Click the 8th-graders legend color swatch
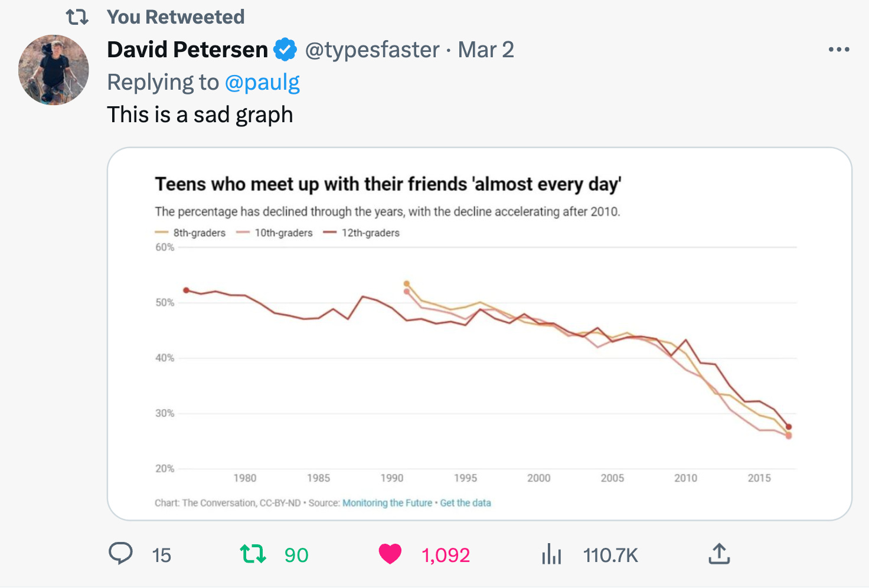 click(x=161, y=233)
